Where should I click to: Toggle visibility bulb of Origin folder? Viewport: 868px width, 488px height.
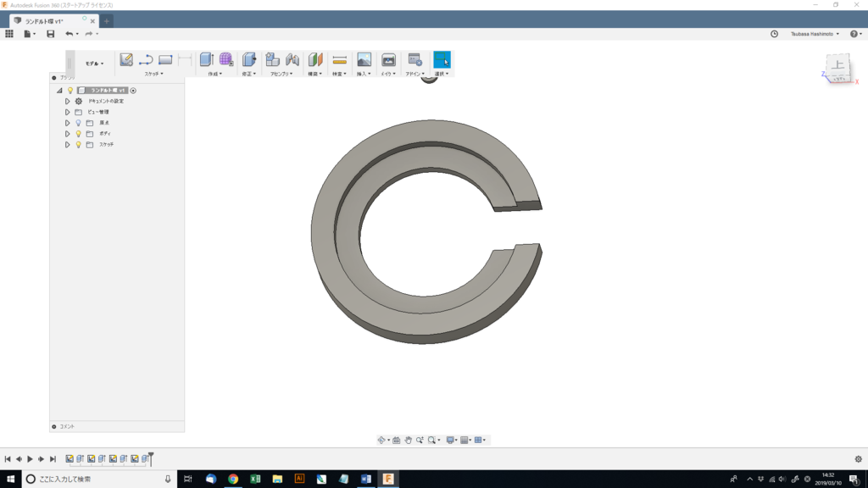pos(79,123)
